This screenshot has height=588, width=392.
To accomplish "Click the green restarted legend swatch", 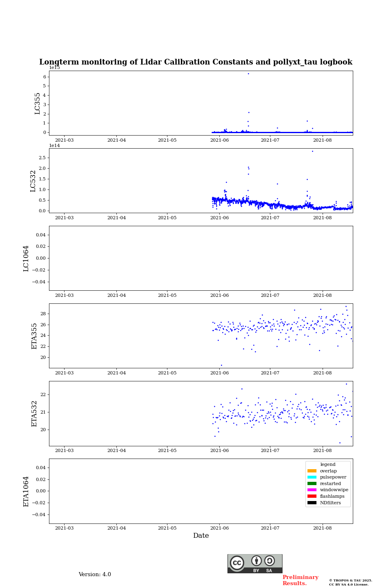I will coord(312,483).
